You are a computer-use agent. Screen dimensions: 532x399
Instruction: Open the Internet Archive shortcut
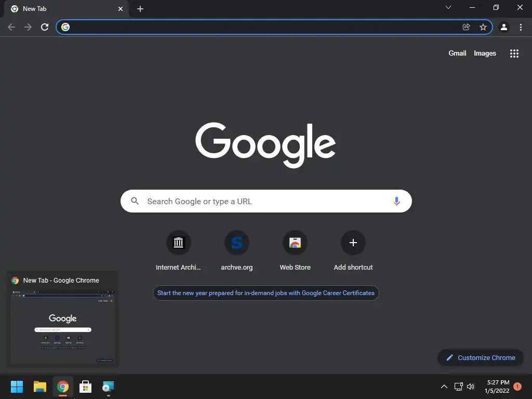coord(178,251)
